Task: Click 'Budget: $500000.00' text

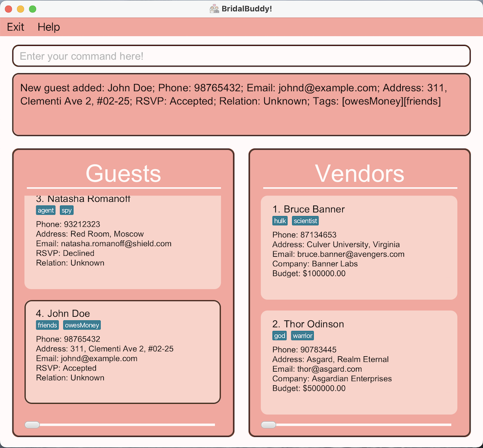Action: (x=308, y=388)
